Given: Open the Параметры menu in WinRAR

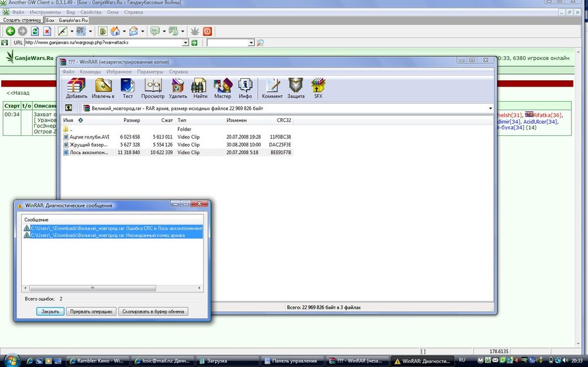Looking at the screenshot, I should [x=150, y=71].
